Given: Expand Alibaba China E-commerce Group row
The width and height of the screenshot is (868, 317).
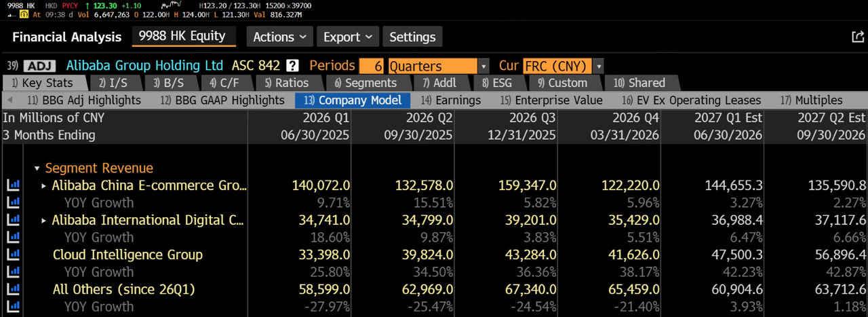Looking at the screenshot, I should tap(45, 185).
